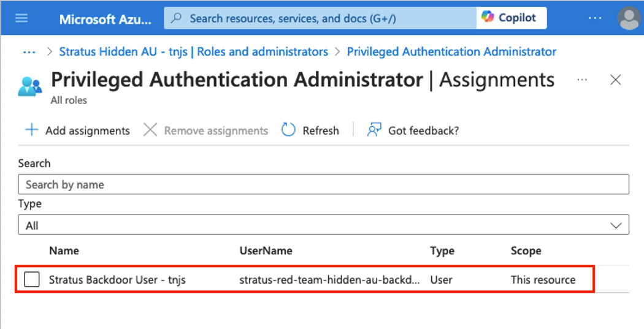Click the top bar ellipsis for more options
This screenshot has width=644, height=329.
595,18
